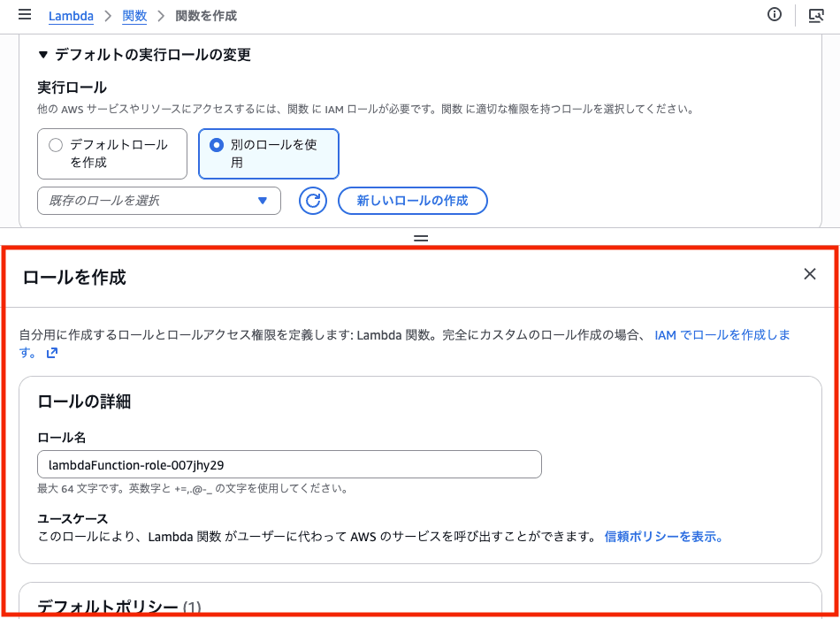This screenshot has width=840, height=619.
Task: Open the 関数 breadcrumb page
Action: [134, 15]
